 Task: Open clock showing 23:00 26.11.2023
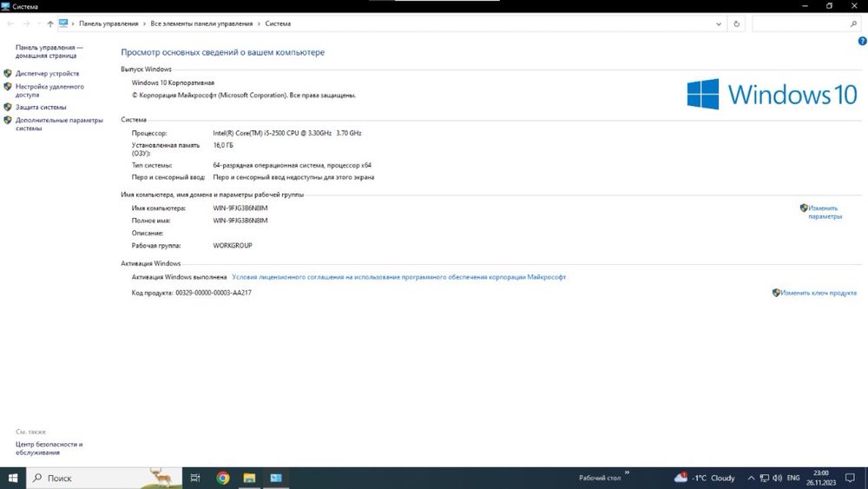point(821,478)
